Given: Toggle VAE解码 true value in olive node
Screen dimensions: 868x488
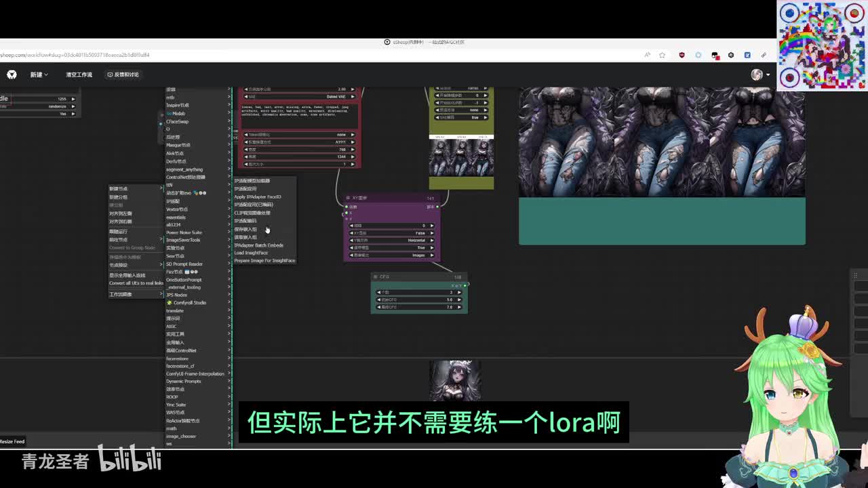Looking at the screenshot, I should tap(475, 117).
